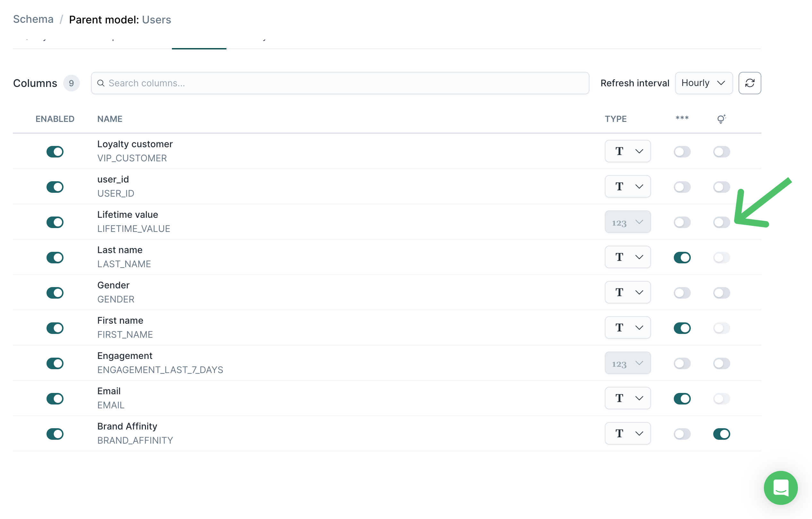Click the Refresh interval label
812x519 pixels.
pyautogui.click(x=635, y=83)
